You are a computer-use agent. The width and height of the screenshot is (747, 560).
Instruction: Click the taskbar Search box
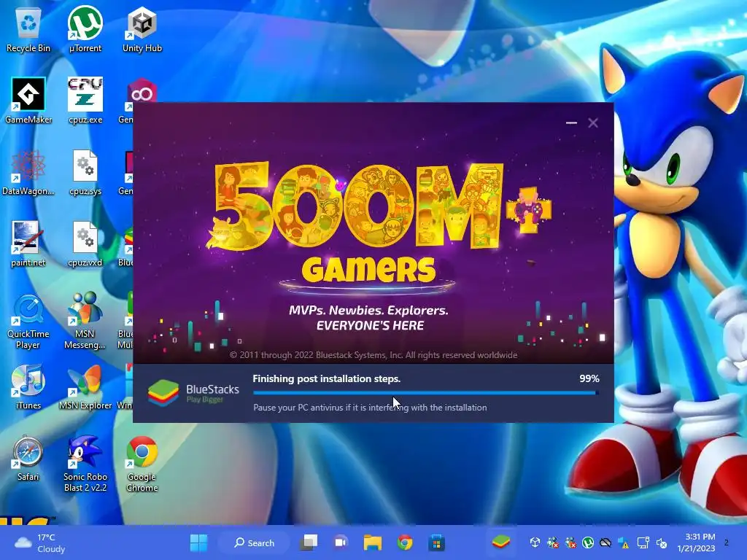(254, 542)
